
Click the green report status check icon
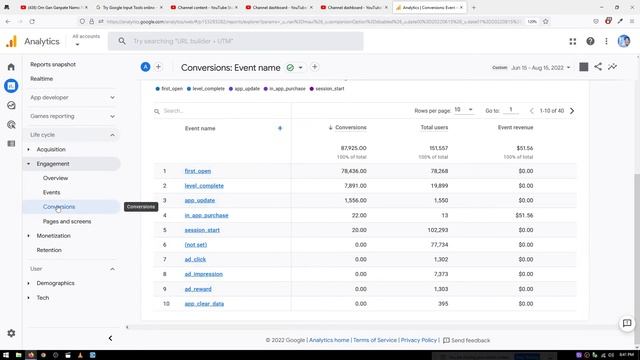(x=290, y=67)
